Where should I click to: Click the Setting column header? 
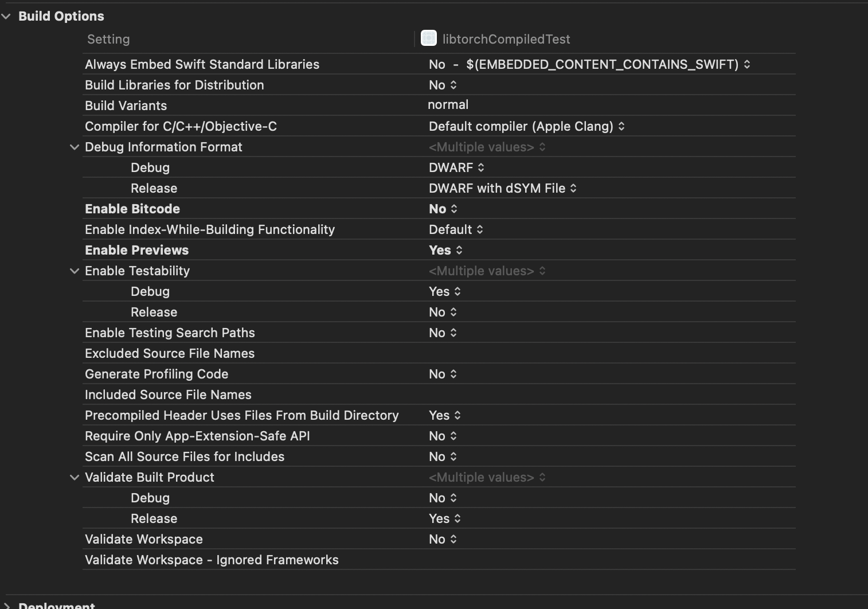click(x=108, y=39)
